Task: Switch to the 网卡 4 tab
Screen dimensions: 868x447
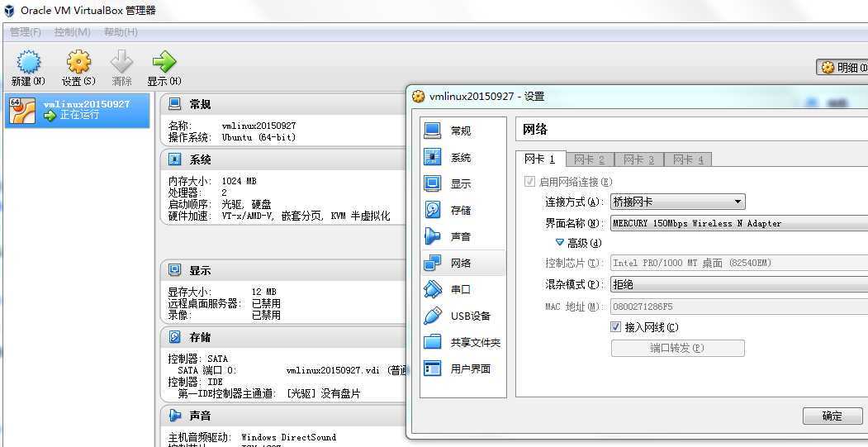Action: [x=688, y=159]
